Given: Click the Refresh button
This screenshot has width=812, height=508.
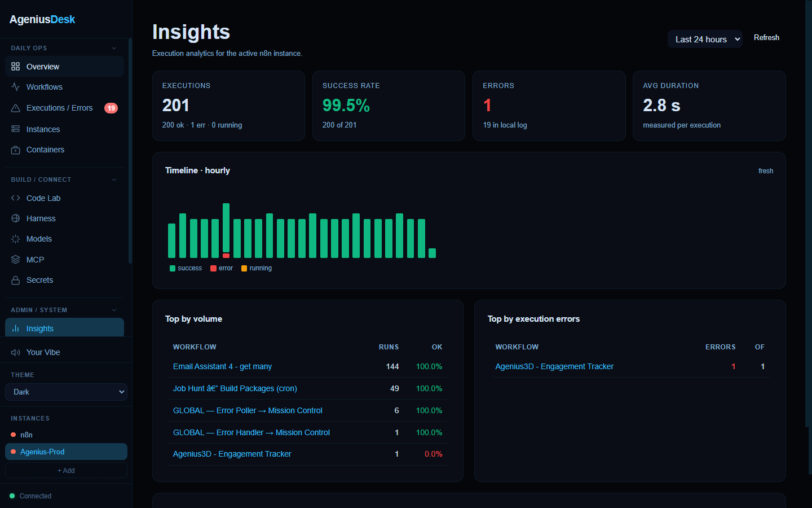Looking at the screenshot, I should 766,38.
